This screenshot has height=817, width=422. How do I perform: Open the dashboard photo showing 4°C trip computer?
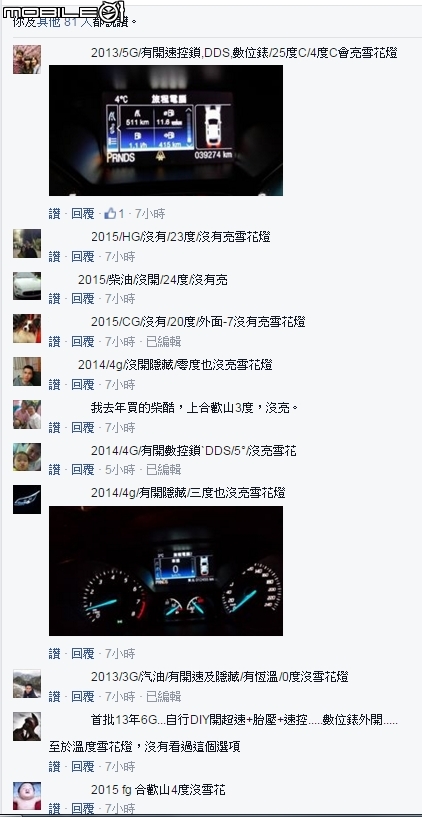166,130
